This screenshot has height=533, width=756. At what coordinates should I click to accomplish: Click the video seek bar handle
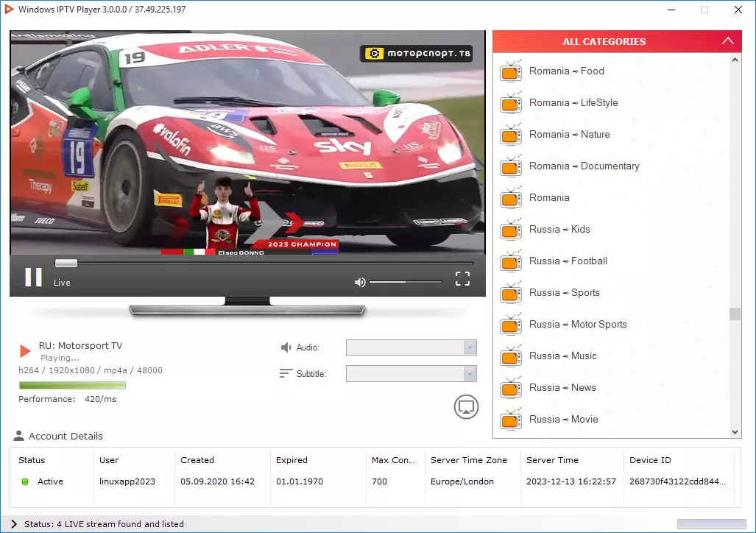click(66, 264)
